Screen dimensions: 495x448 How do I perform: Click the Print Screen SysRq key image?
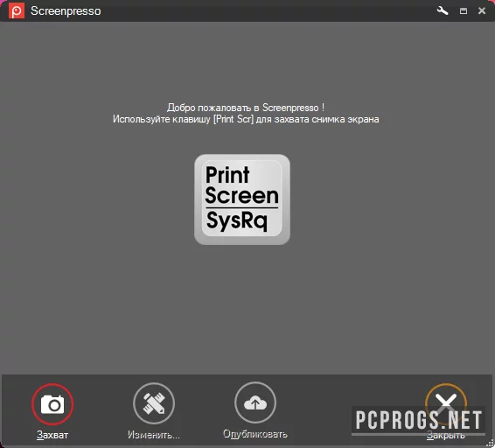pos(242,199)
